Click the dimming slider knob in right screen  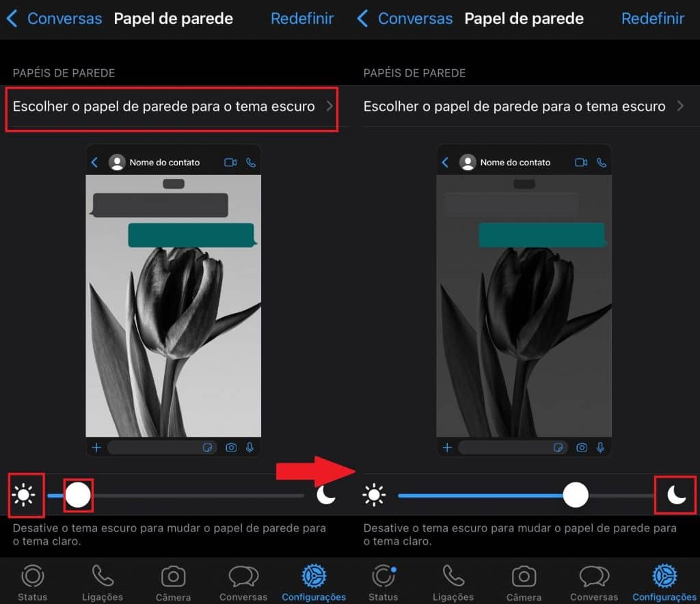[576, 495]
